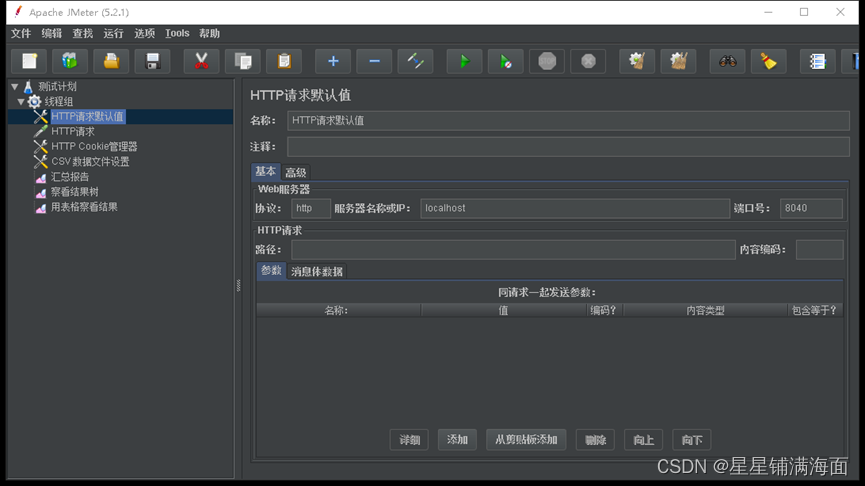Click the 包含等于? column header

(x=815, y=311)
